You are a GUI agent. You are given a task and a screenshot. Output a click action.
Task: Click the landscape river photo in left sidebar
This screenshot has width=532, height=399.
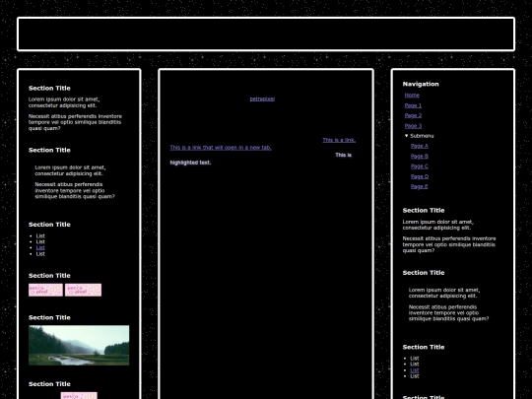(79, 346)
